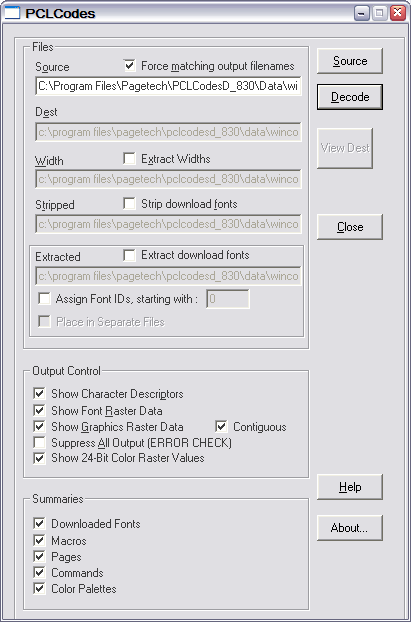411x622 pixels.
Task: Click into the Source file path field
Action: 168,86
